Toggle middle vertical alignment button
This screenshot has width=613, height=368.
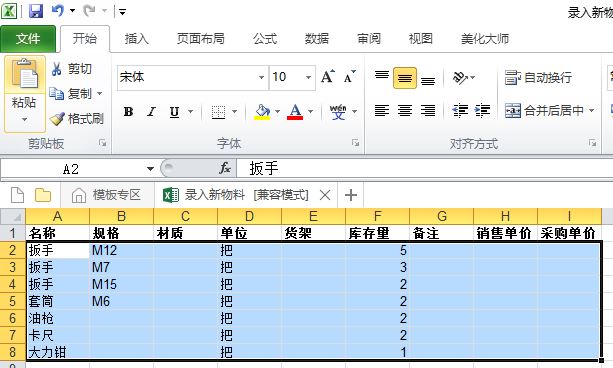[405, 78]
